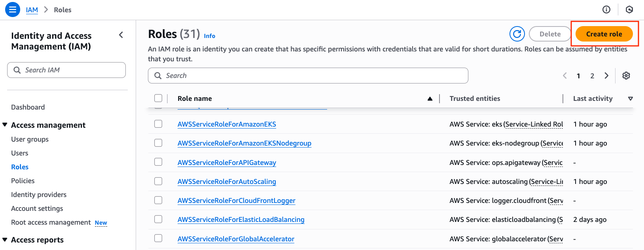Open Dashboard in the sidebar
The height and width of the screenshot is (250, 644).
tap(28, 107)
